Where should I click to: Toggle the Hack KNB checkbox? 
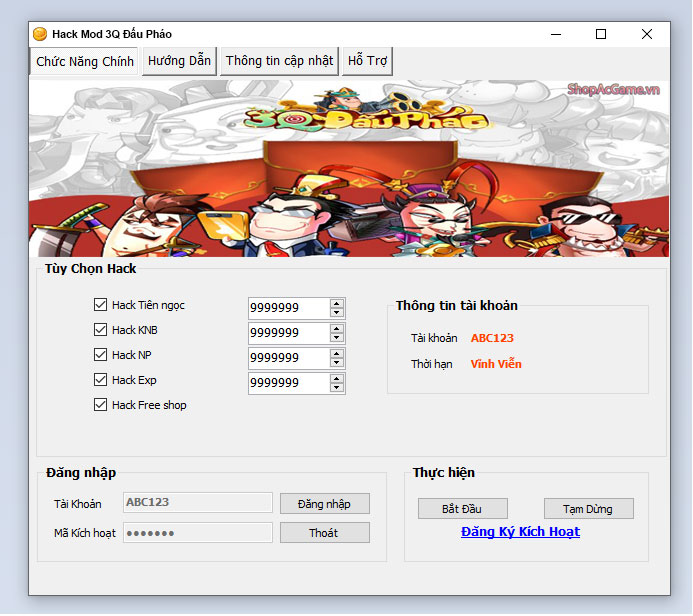point(100,330)
